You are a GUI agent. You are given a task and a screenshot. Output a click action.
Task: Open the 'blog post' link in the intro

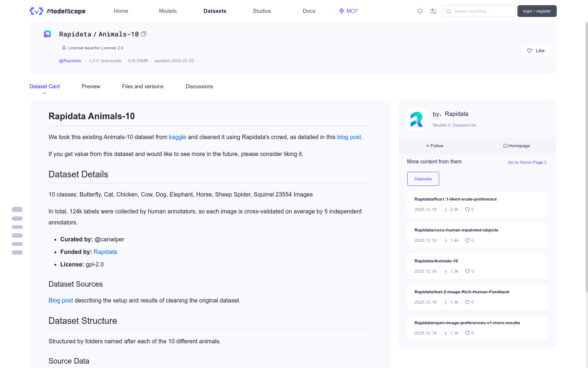349,137
